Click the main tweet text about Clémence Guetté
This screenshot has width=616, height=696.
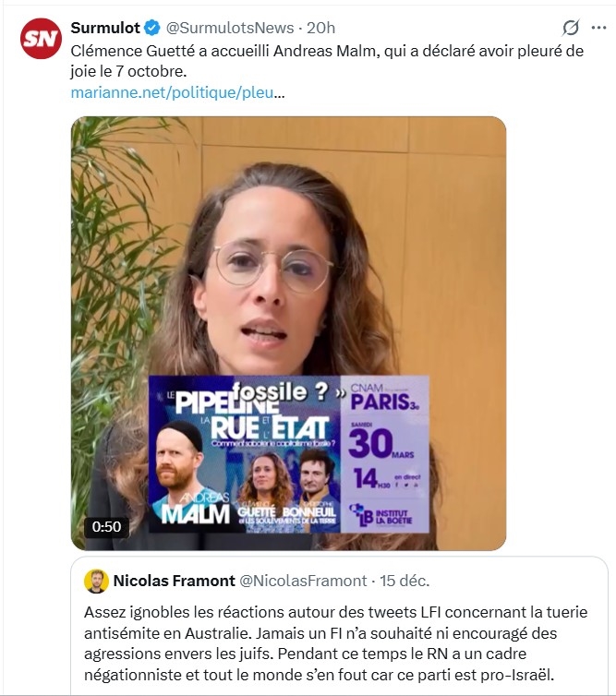click(327, 60)
